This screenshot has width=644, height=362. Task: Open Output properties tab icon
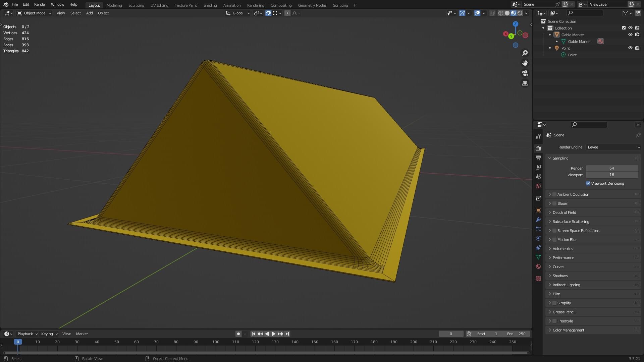pyautogui.click(x=538, y=158)
